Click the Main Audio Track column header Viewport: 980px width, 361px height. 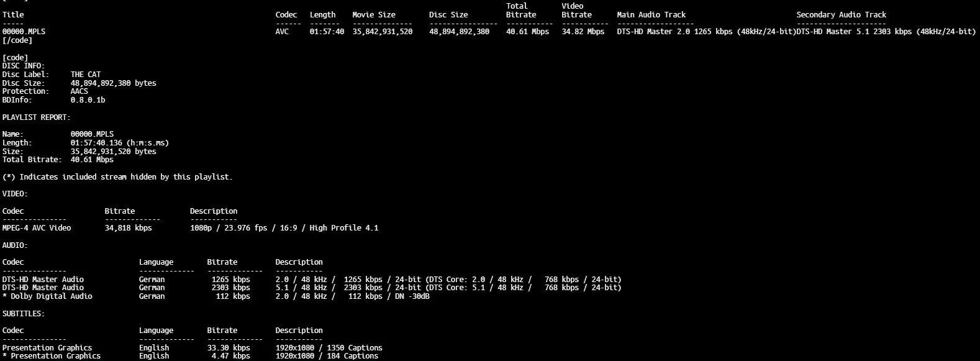tap(651, 15)
